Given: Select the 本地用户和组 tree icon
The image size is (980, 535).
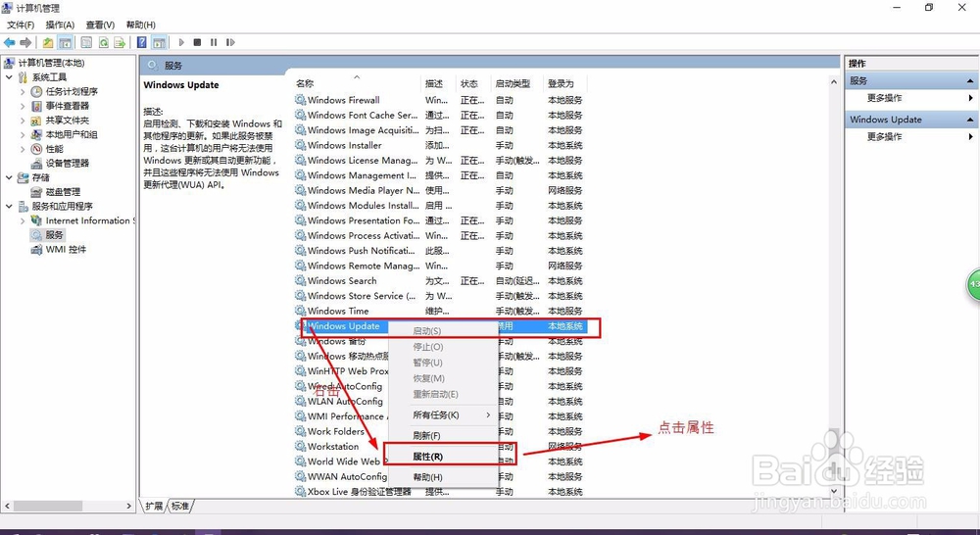Looking at the screenshot, I should point(37,134).
